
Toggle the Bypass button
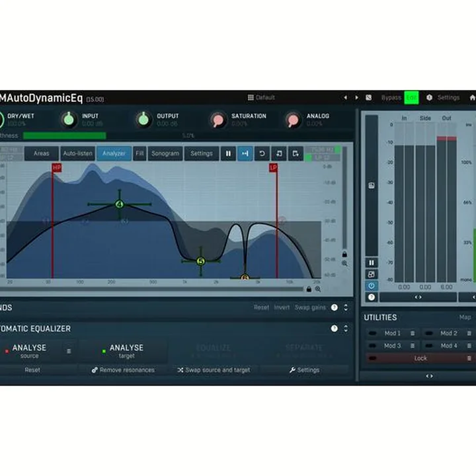pos(391,97)
